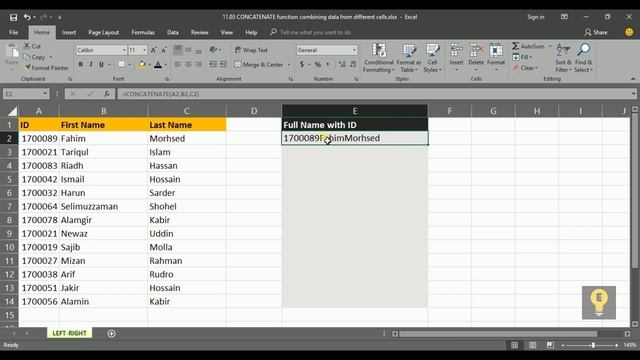Viewport: 640px width, 360px height.
Task: Click the Share button
Action: pos(596,32)
